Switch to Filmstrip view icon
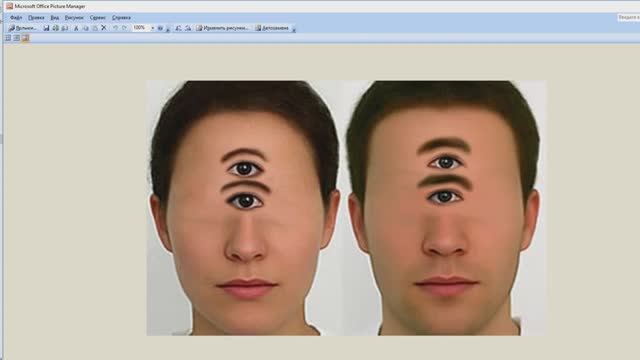 pyautogui.click(x=16, y=38)
